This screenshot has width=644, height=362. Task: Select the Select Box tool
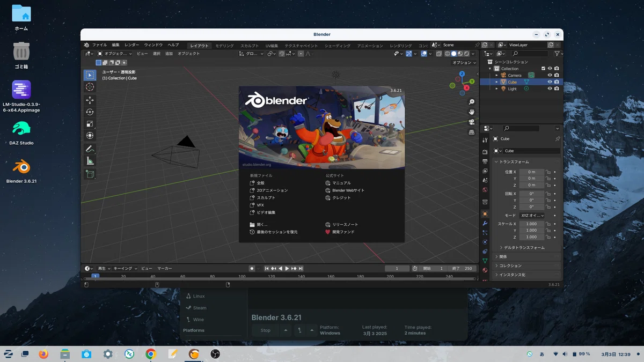(x=90, y=75)
